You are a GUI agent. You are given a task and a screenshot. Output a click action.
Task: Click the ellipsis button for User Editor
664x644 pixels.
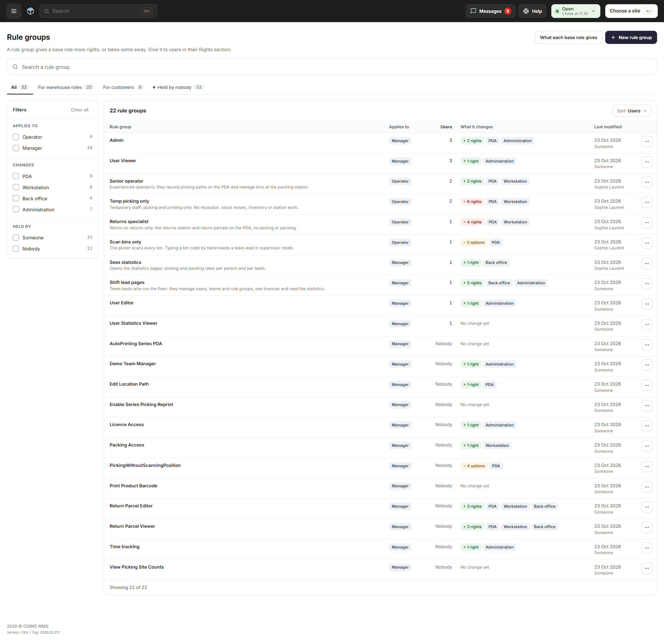(x=647, y=304)
